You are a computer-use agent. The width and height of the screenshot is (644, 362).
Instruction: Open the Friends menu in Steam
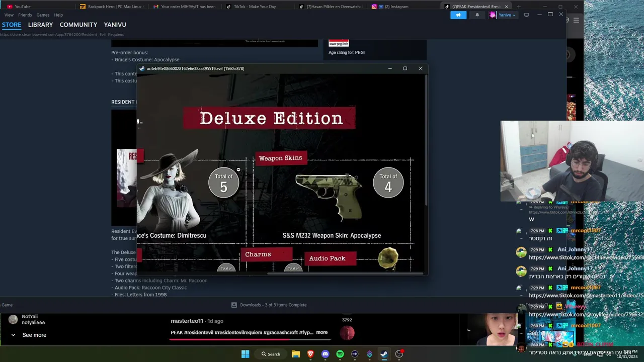tap(25, 15)
